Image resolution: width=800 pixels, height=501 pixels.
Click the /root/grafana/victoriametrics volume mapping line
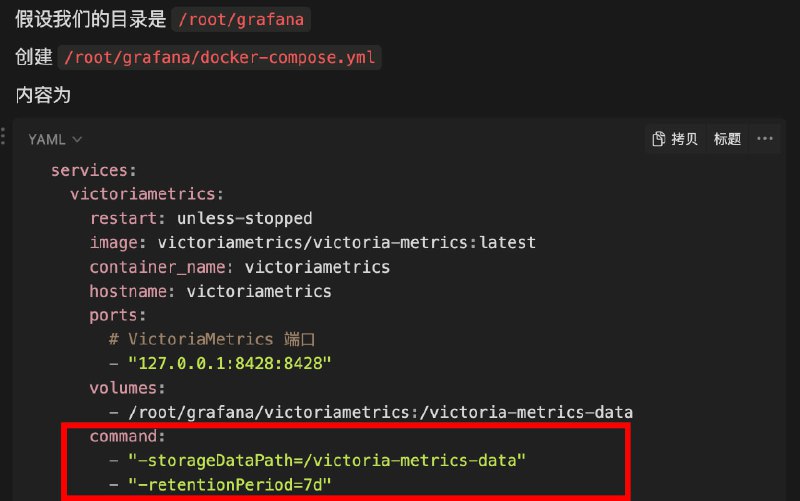click(371, 412)
